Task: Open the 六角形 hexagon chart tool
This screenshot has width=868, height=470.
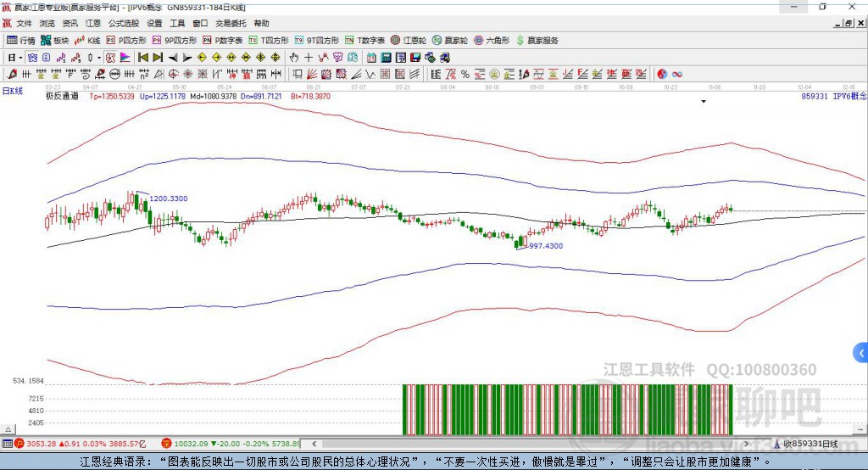Action: click(x=492, y=41)
